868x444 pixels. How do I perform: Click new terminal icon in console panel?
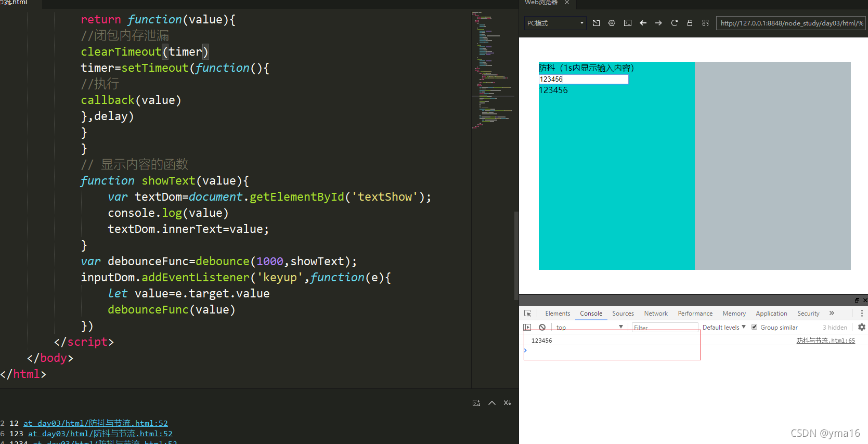476,403
